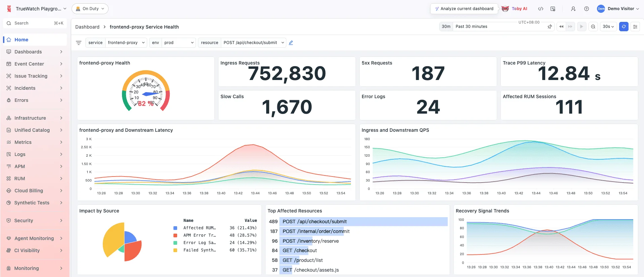Pin the Past 30 minutes time range
Screen dimensions: 644x277
click(550, 27)
